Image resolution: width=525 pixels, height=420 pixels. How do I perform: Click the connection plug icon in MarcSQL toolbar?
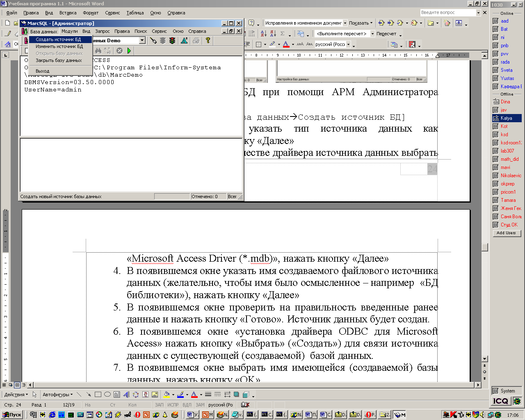[153, 40]
